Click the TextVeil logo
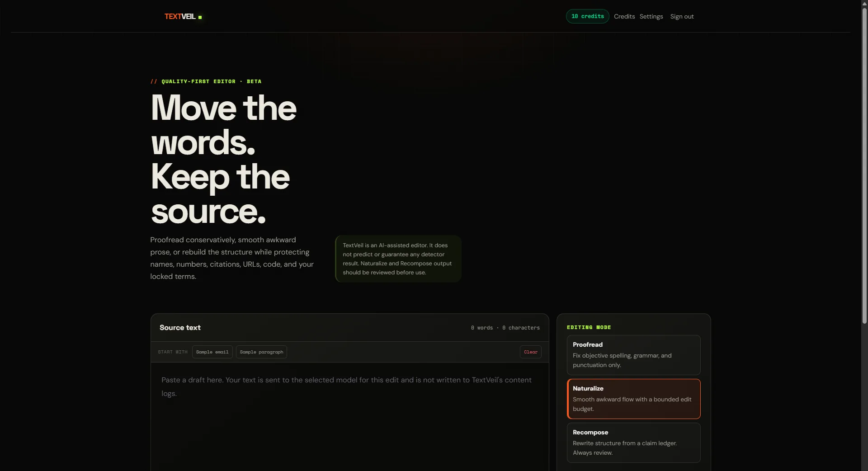This screenshot has height=471, width=868. pyautogui.click(x=183, y=17)
